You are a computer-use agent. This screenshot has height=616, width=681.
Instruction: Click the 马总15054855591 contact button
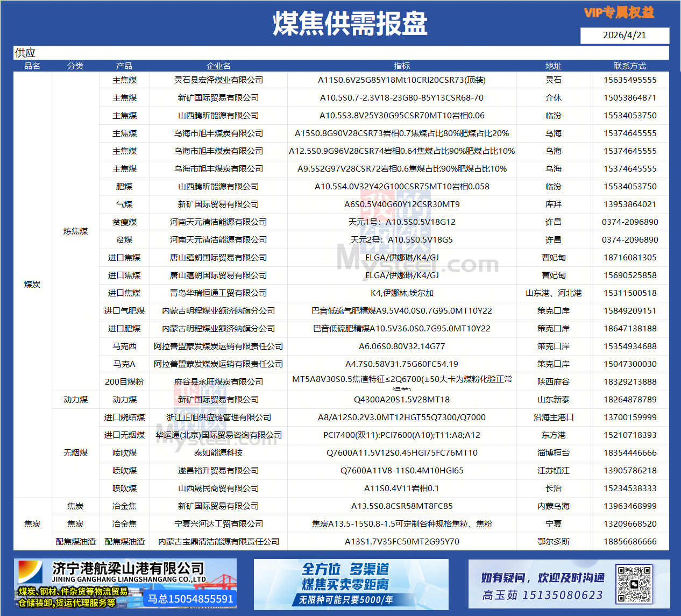point(190,599)
